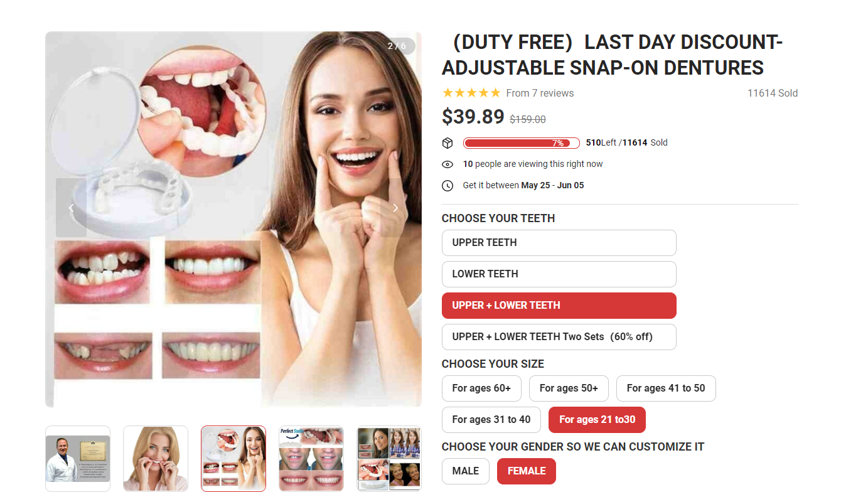The image size is (868, 492).
Task: Select the UPPER TEETH option
Action: [559, 243]
